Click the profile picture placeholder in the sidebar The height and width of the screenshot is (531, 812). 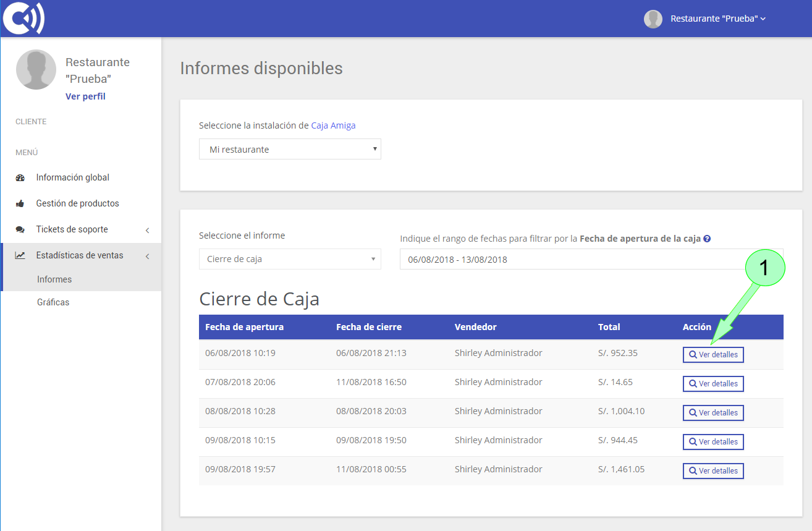pos(36,69)
